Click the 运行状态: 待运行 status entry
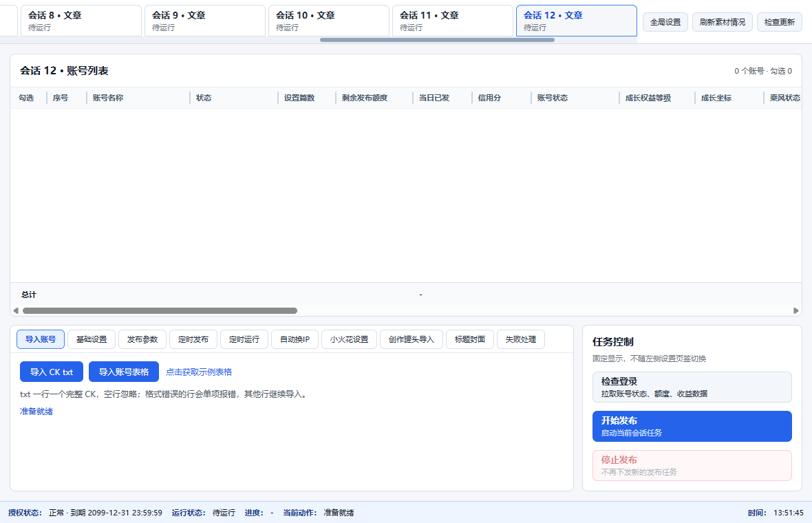This screenshot has width=812, height=523. point(204,513)
